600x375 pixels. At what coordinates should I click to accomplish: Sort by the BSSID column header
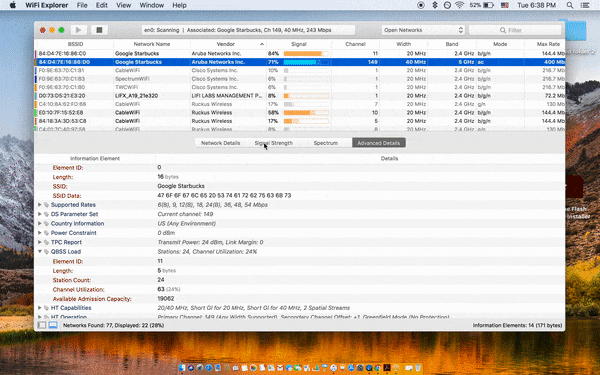[x=75, y=44]
